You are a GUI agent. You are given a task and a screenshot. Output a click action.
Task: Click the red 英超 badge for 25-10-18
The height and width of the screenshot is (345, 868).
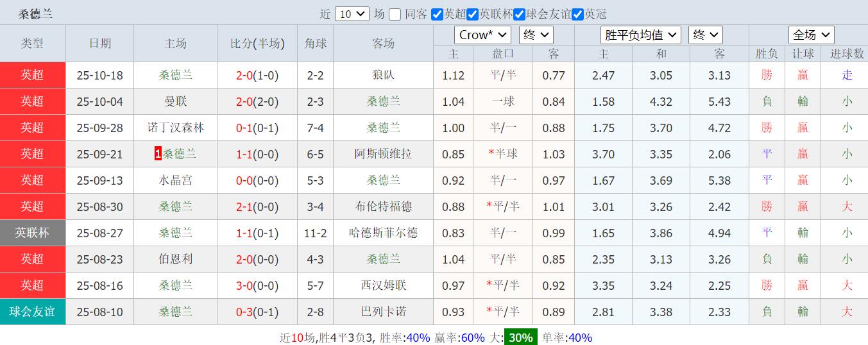tap(33, 75)
